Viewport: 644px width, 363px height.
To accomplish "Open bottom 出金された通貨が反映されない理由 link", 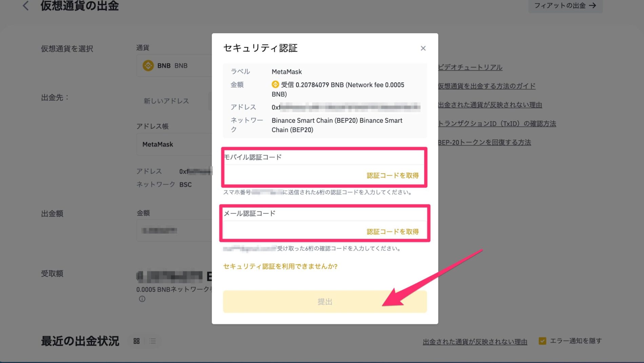I will point(475,342).
